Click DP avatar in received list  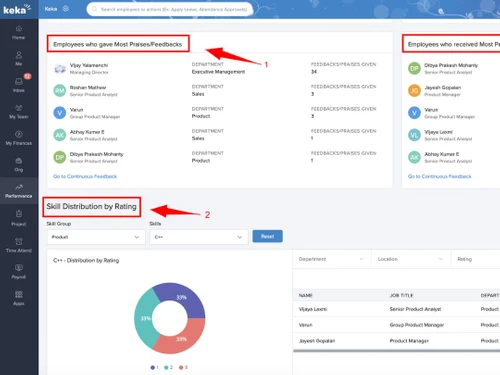click(414, 68)
